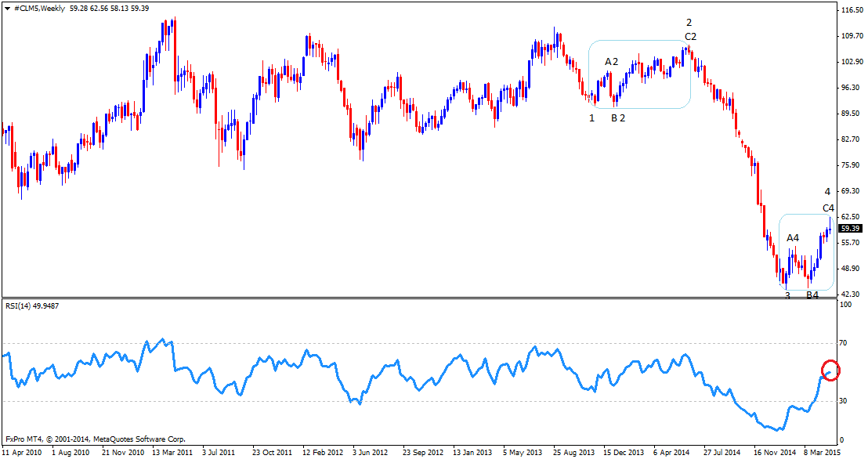Select the C4 wave label
Viewport: 868px width, 459px height.
pos(828,208)
